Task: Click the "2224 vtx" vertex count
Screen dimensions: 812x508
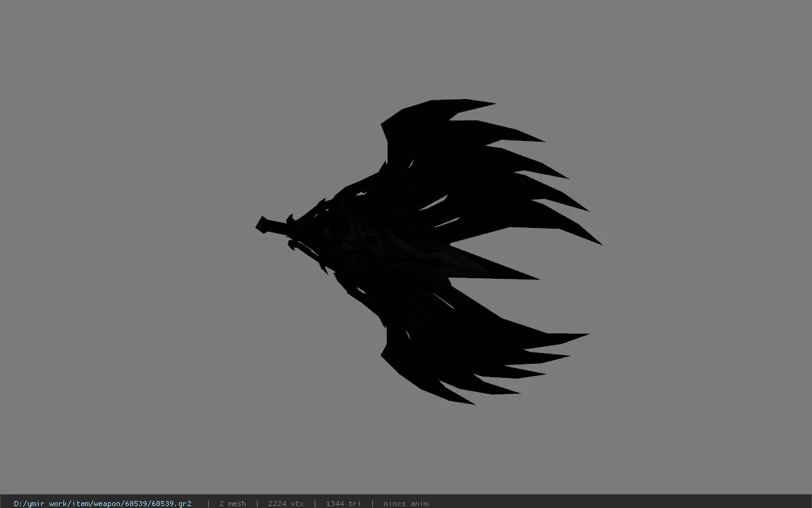Action: click(x=286, y=504)
